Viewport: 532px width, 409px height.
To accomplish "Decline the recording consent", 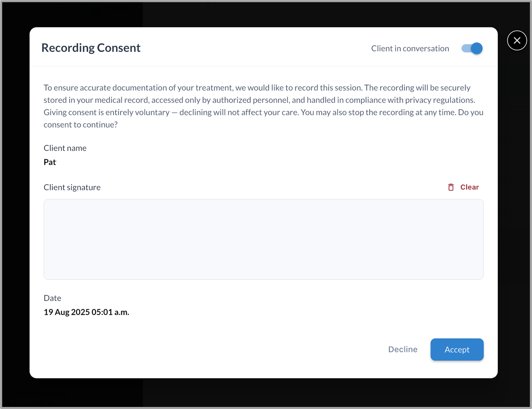I will pos(402,349).
